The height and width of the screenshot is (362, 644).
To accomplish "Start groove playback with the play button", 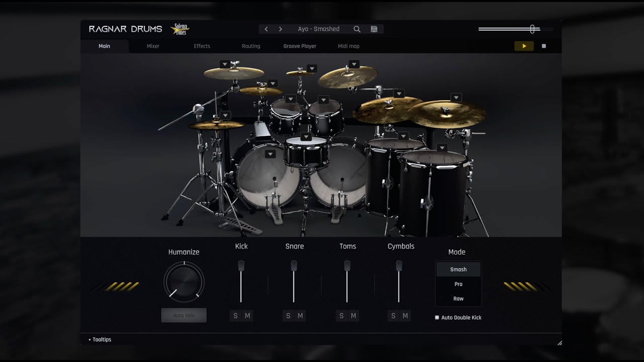I will pos(524,46).
